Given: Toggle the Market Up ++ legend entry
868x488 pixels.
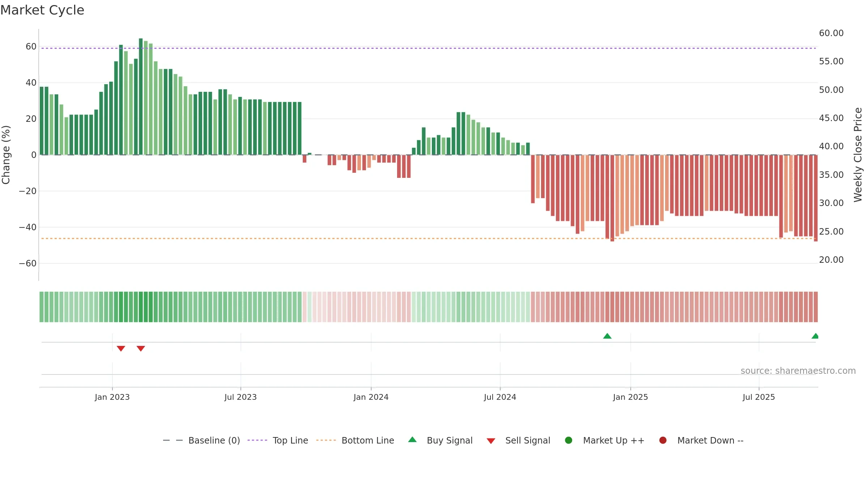Looking at the screenshot, I should (604, 440).
